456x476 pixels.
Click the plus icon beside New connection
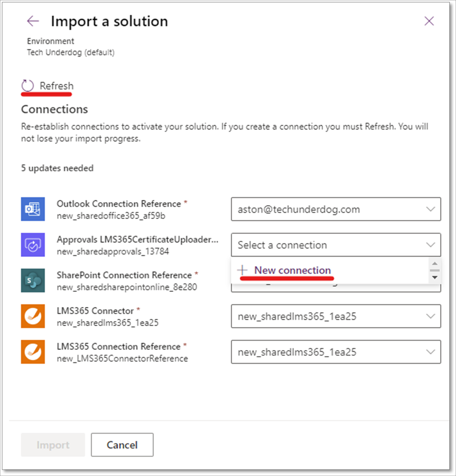click(243, 270)
